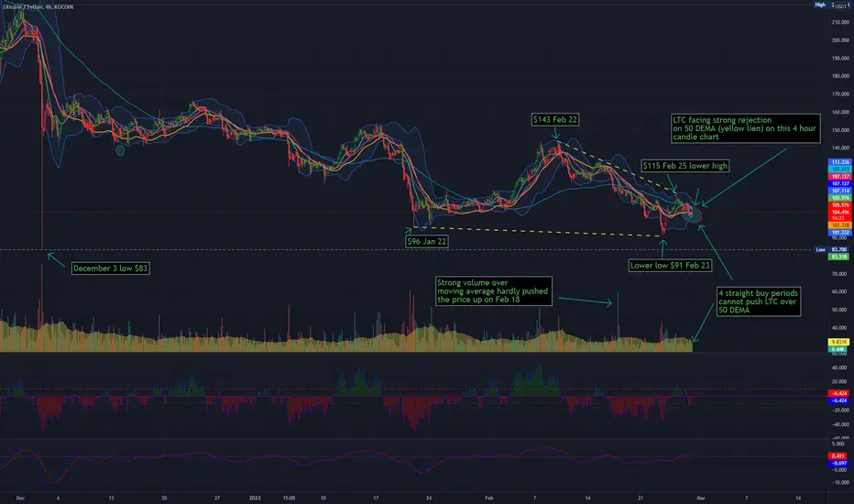Click the -10.000 bottom indicator axis tick
Screen dimensions: 854x504
(839, 482)
